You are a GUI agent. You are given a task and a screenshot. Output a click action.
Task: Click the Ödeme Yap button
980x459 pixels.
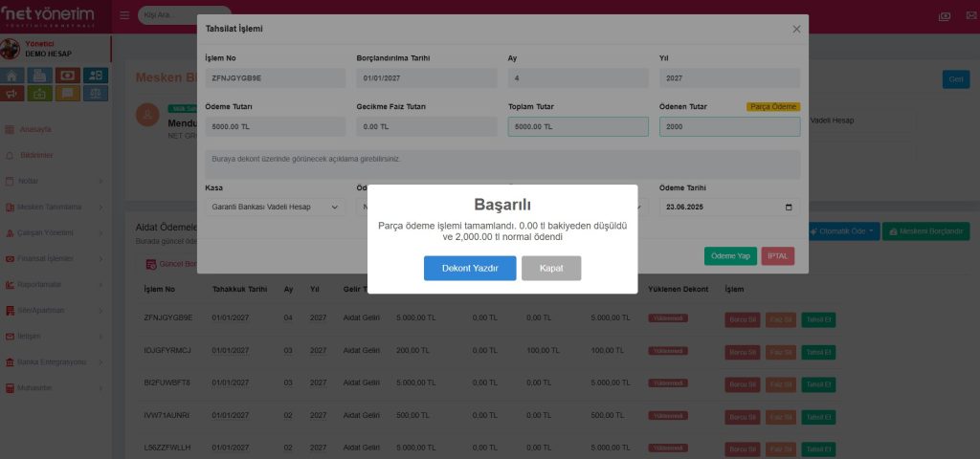(731, 256)
